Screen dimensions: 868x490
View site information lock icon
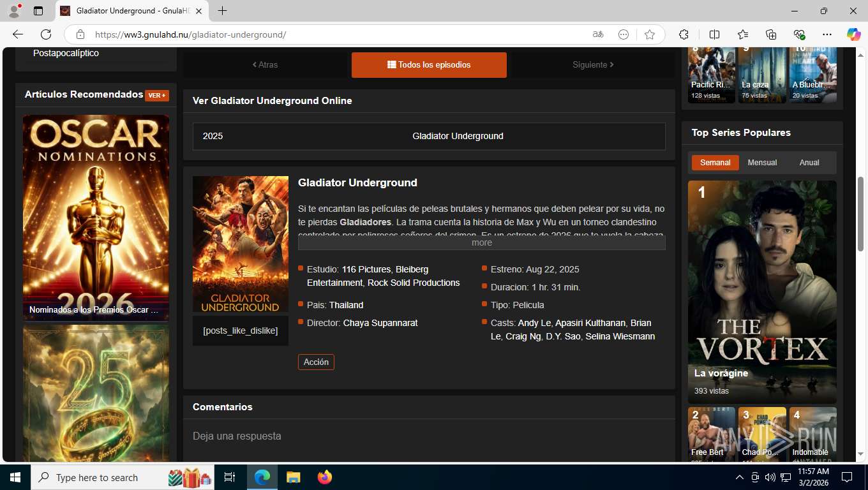[80, 34]
